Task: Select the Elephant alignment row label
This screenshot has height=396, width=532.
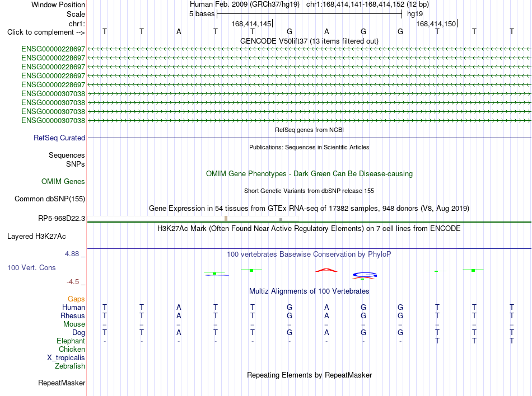Action: point(71,341)
